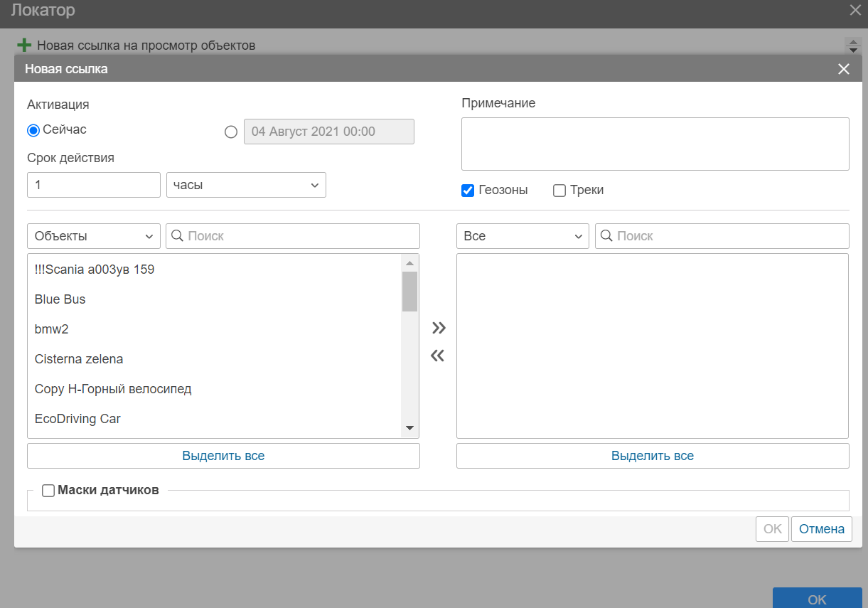Uncheck the Геозоны checkbox
The image size is (868, 608).
[x=468, y=191]
